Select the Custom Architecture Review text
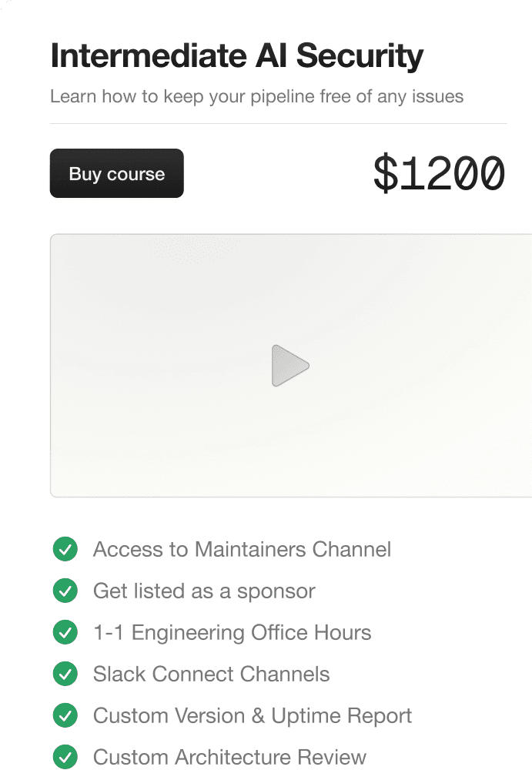Viewport: 532px width, 770px height. pyautogui.click(x=229, y=757)
